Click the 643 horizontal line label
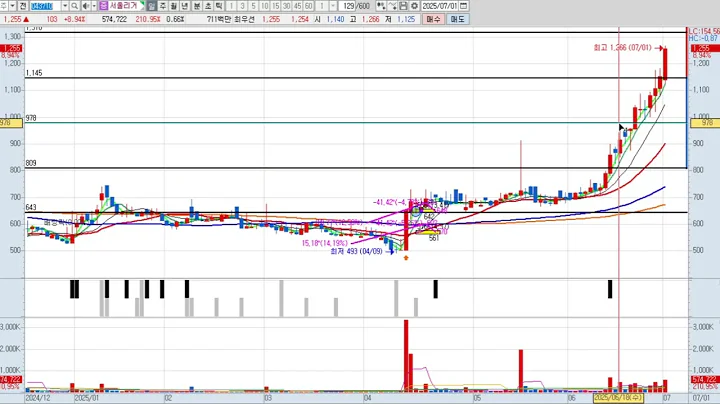The width and height of the screenshot is (720, 404). point(31,208)
